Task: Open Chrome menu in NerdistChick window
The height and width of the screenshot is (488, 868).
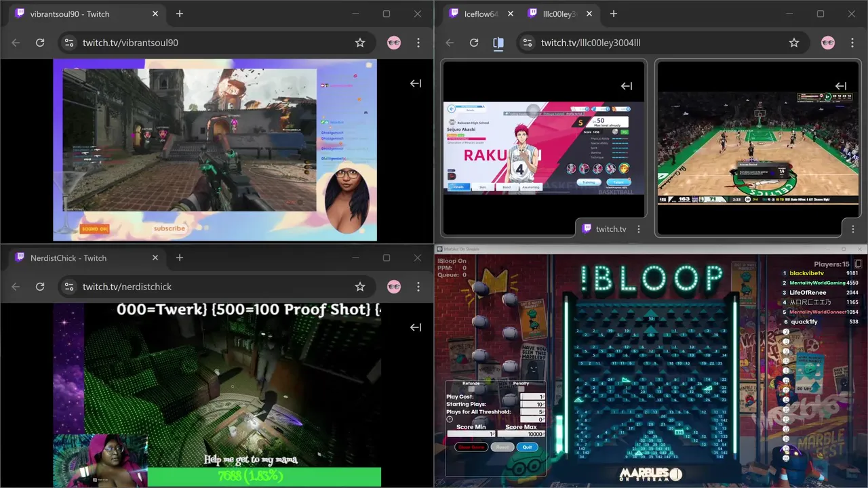Action: (x=418, y=287)
